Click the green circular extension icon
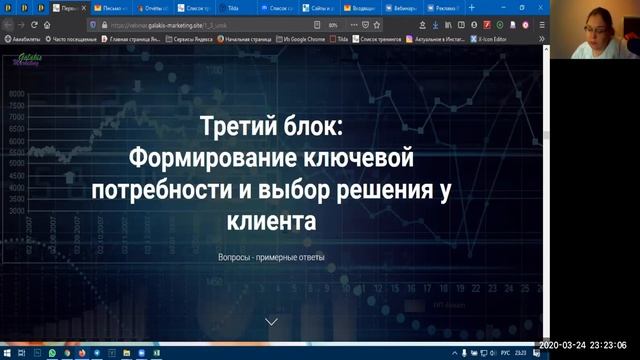 click(x=500, y=25)
